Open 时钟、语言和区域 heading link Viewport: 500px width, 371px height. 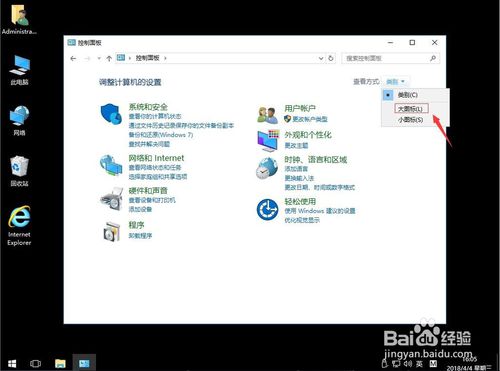[316, 160]
